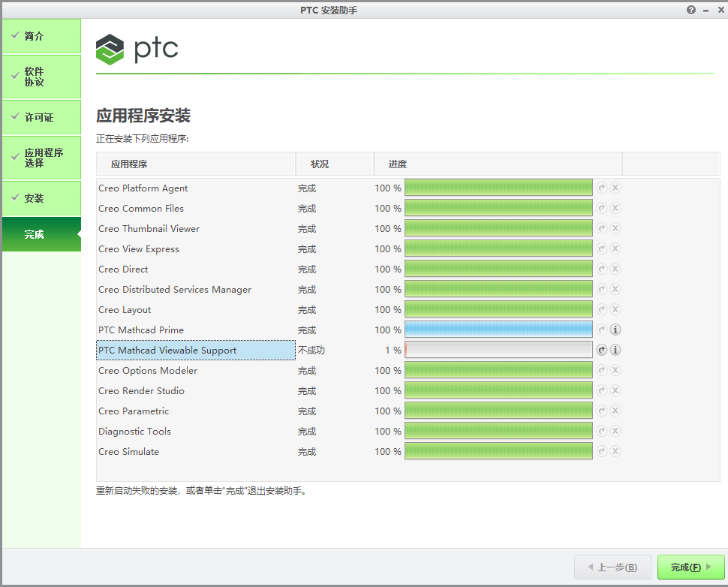728x587 pixels.
Task: Click retry icon for Creo Thumbnail Viewer
Action: (602, 228)
